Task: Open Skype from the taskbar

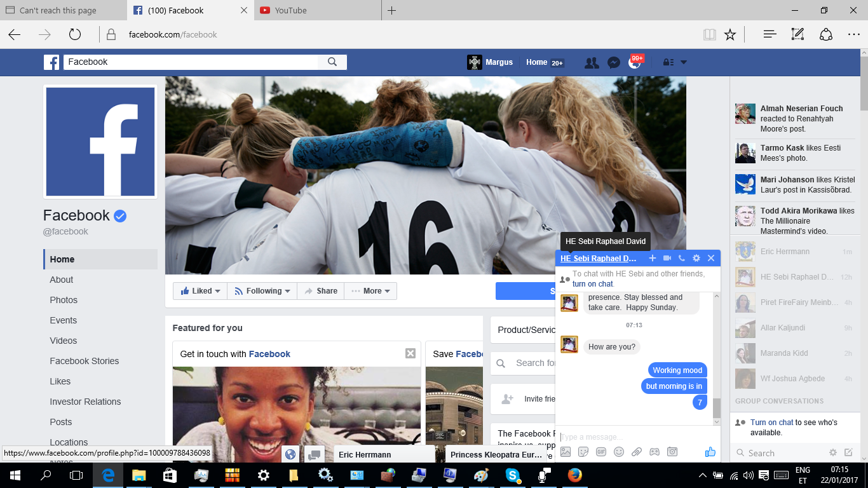Action: tap(512, 475)
